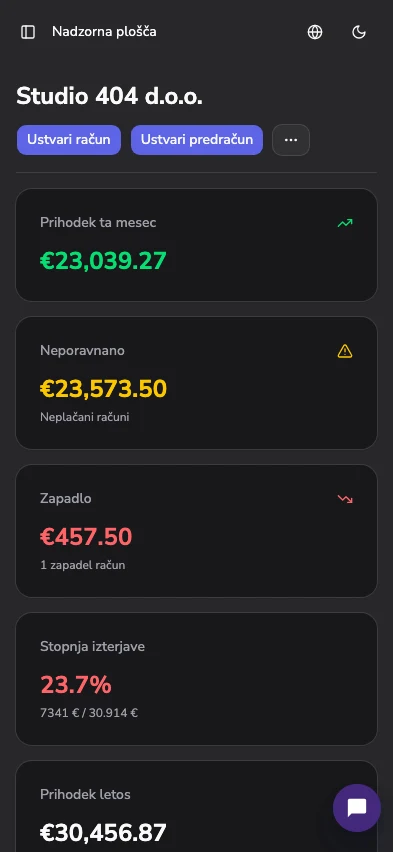Click the Ustvari račun button
Viewport: 393px width, 852px height.
coord(69,140)
